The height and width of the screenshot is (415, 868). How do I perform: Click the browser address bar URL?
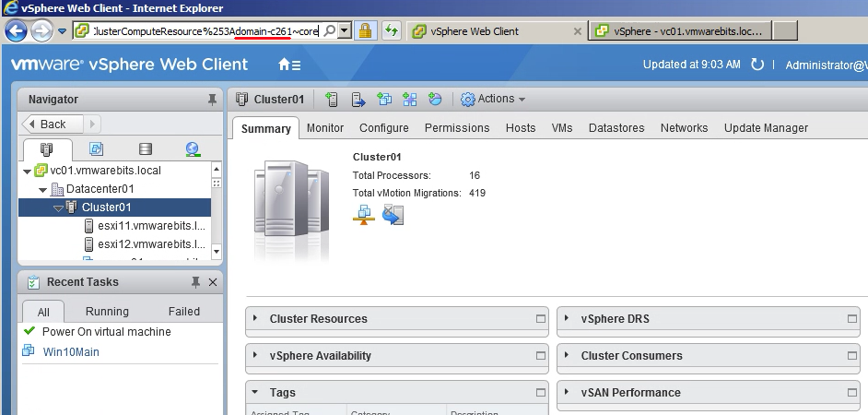click(x=205, y=31)
